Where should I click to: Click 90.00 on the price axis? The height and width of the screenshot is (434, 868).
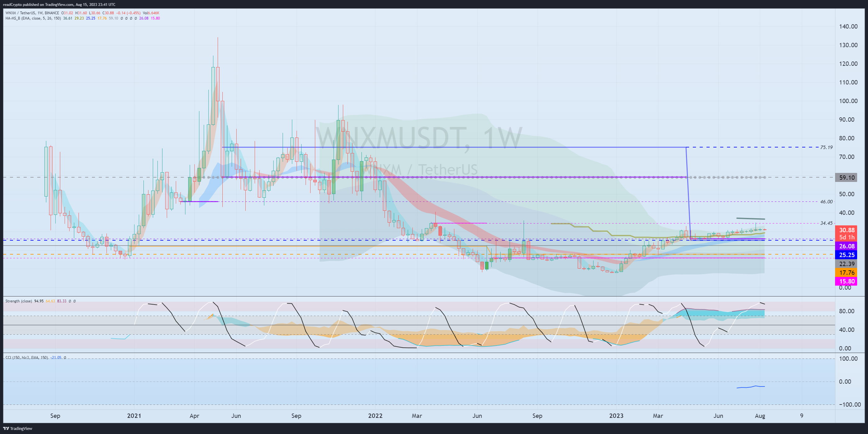tap(847, 120)
